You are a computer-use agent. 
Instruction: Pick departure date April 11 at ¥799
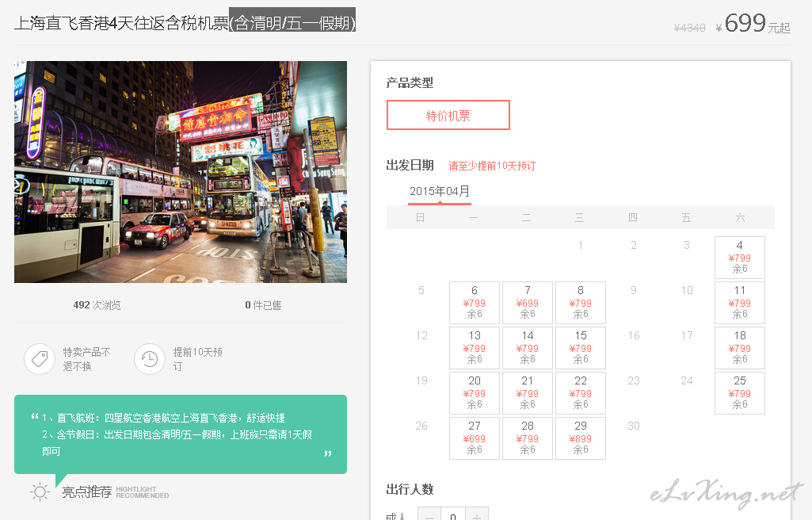coord(739,303)
